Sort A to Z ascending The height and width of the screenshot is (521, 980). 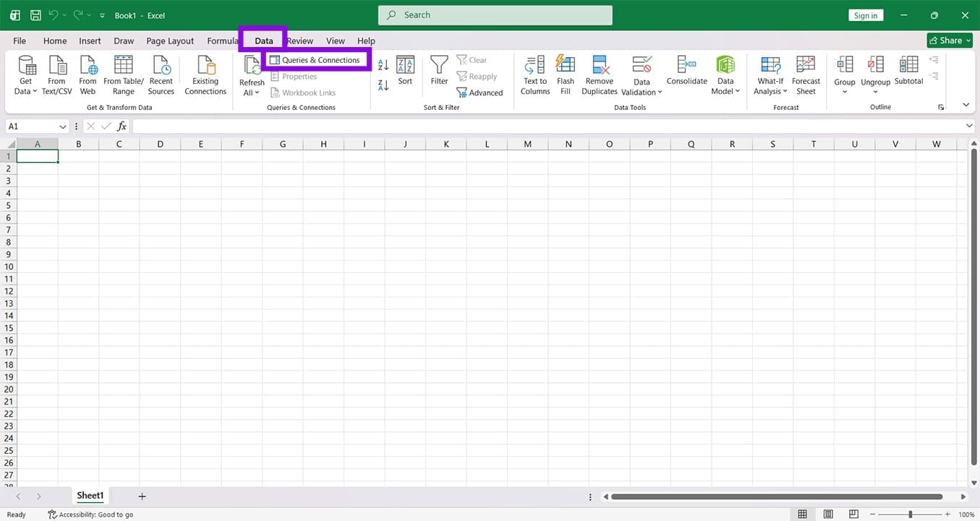click(383, 65)
